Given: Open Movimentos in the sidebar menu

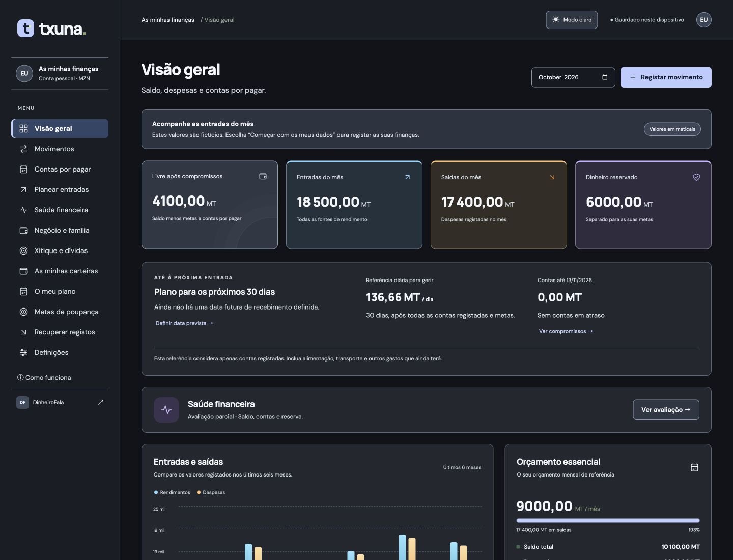Looking at the screenshot, I should 60,149.
